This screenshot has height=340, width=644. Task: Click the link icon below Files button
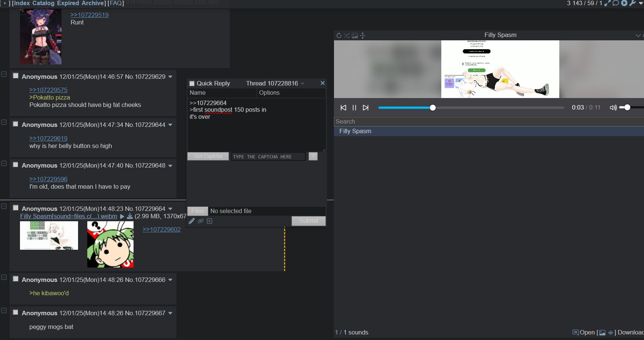coord(200,221)
